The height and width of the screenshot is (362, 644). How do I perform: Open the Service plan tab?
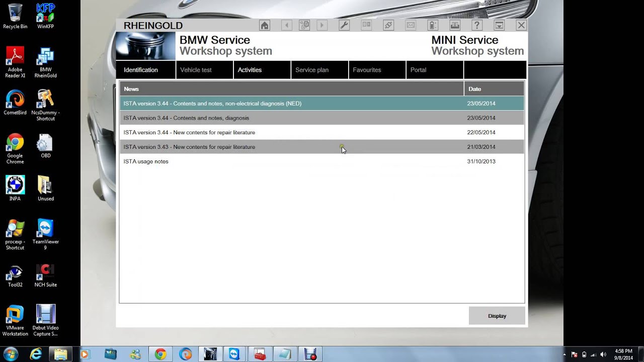319,70
